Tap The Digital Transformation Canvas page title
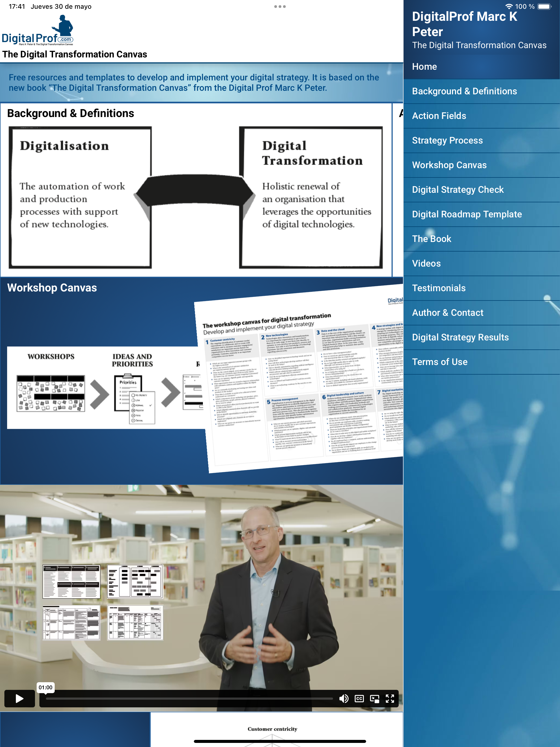The image size is (560, 747). [x=75, y=54]
